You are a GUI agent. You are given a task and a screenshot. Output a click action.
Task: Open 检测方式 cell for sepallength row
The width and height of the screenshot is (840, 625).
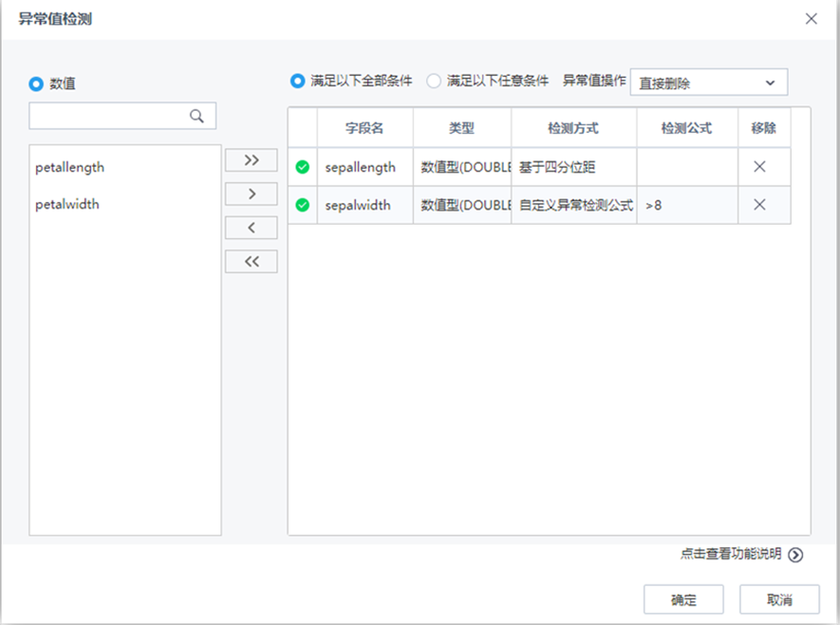(573, 167)
